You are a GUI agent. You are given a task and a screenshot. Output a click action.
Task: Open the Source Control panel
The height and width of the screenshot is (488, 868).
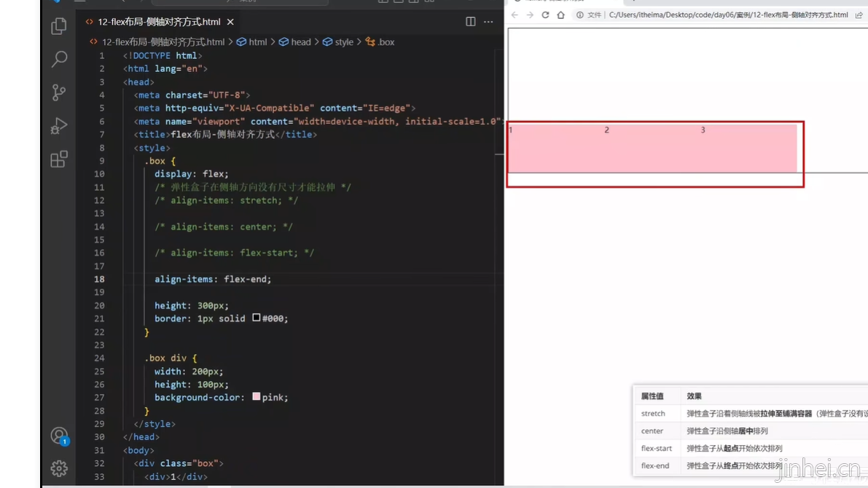pos(59,92)
